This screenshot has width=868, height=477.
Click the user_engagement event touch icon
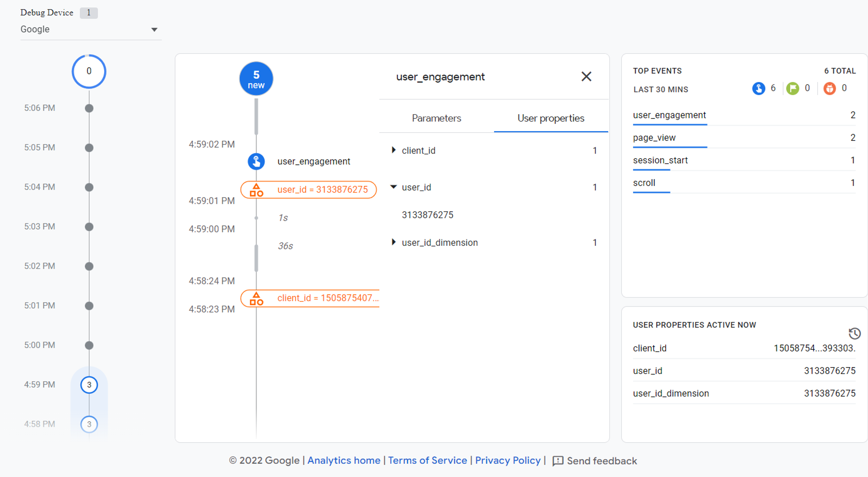(256, 161)
